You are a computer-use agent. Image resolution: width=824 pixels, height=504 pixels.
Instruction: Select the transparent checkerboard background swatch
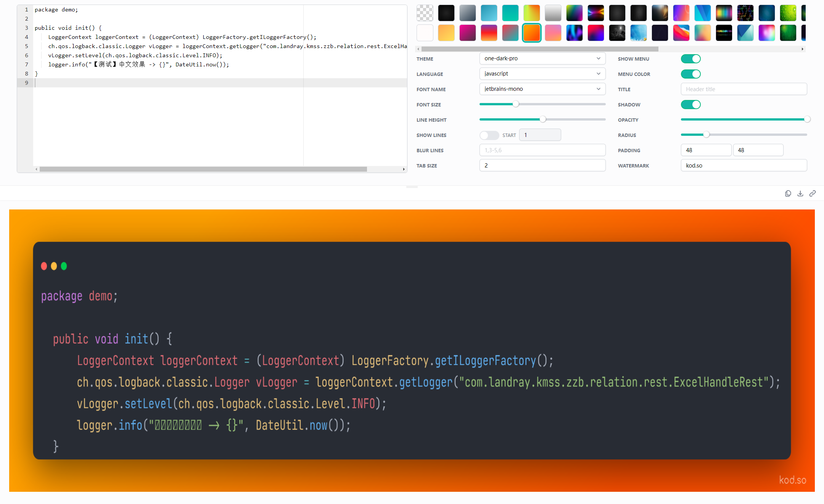coord(425,13)
